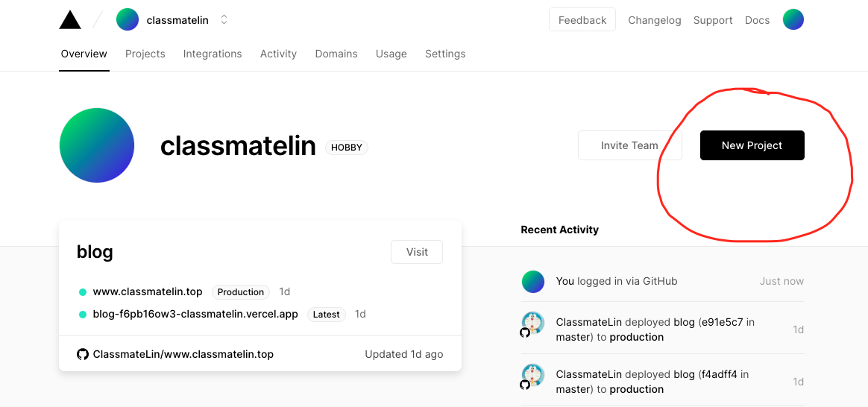The width and height of the screenshot is (868, 407).
Task: Click the HOBBY plan badge
Action: click(347, 148)
